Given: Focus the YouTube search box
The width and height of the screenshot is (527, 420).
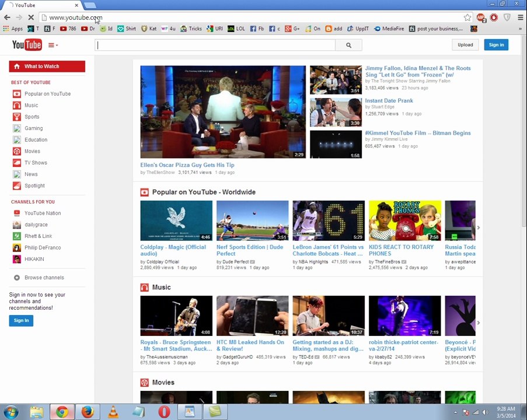Looking at the screenshot, I should (215, 45).
